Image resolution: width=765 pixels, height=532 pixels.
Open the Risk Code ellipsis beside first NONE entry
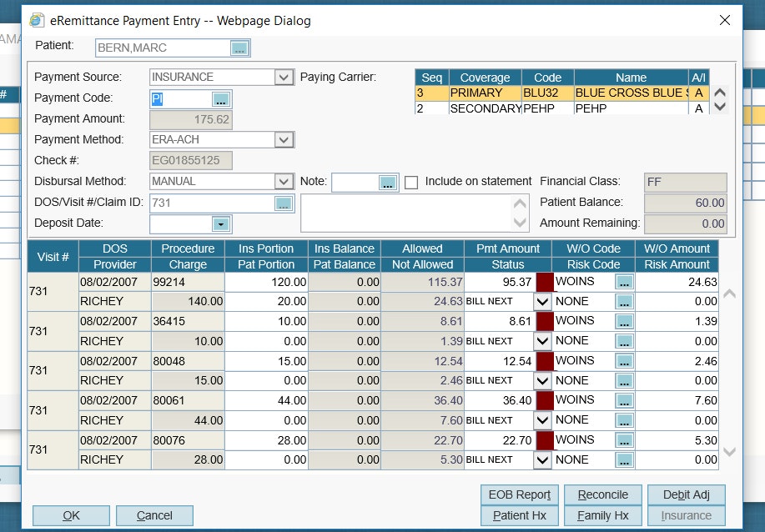click(x=625, y=301)
